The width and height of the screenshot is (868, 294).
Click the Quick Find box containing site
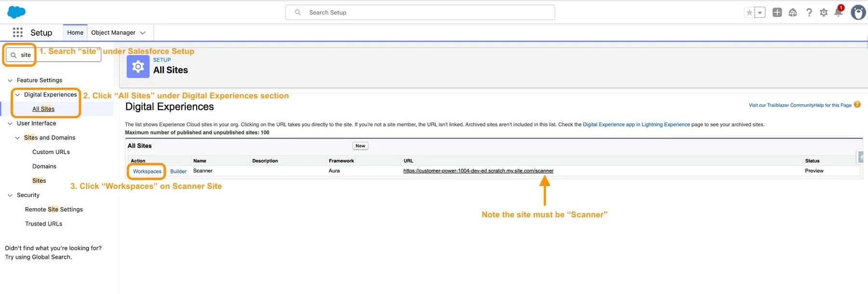coord(54,54)
